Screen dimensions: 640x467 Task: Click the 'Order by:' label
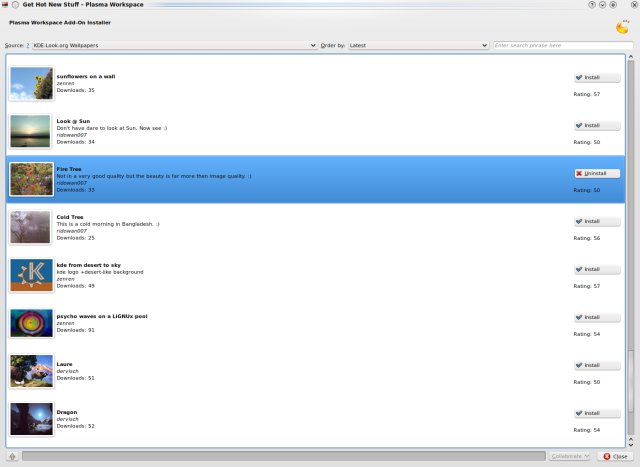[333, 45]
